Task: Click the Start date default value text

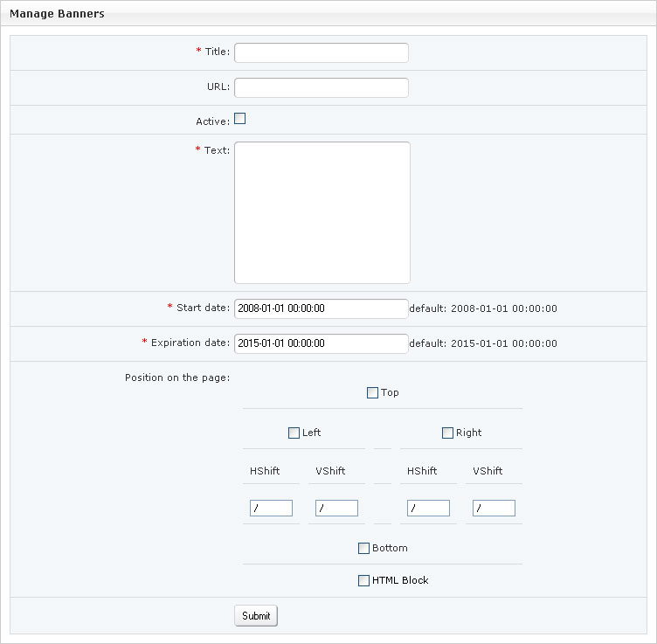Action: click(483, 308)
